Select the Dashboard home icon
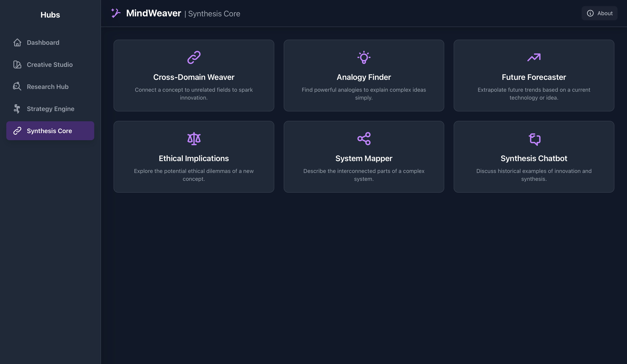627x364 pixels. point(17,43)
